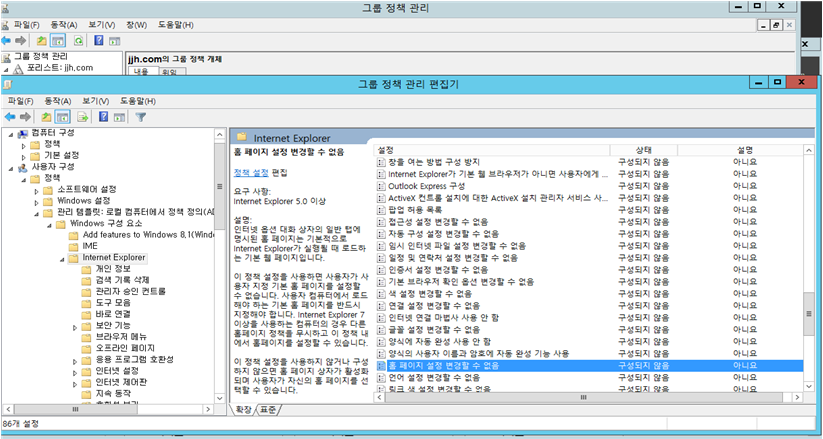This screenshot has width=823, height=439.
Task: Toggle the Action Pane icon in the editor toolbar
Action: pyautogui.click(x=119, y=117)
